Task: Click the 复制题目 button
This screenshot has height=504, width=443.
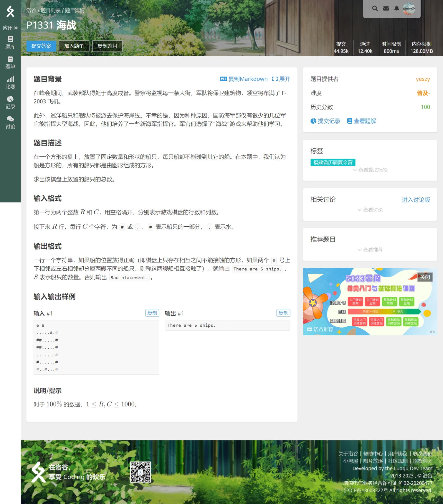Action: (x=107, y=46)
